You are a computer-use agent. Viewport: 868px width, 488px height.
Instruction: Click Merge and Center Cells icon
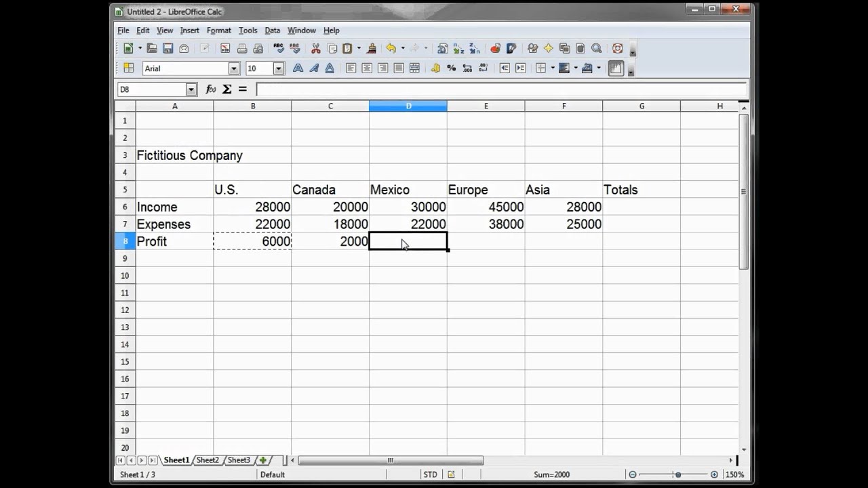414,68
